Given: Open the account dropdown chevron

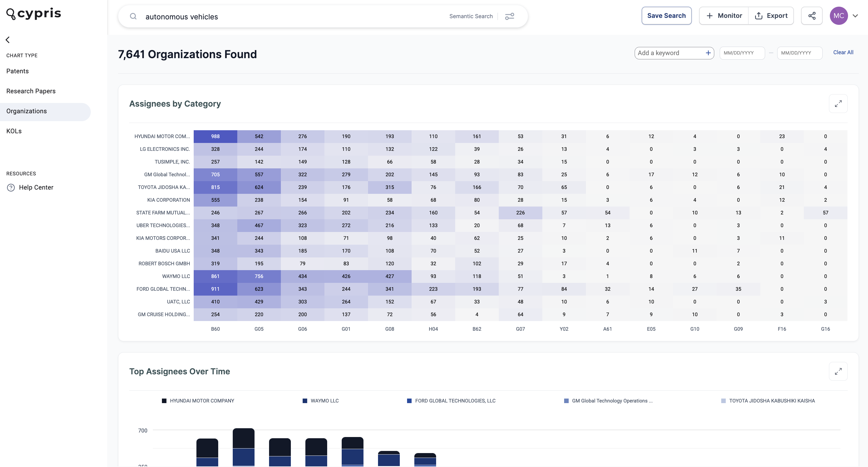Looking at the screenshot, I should (855, 16).
